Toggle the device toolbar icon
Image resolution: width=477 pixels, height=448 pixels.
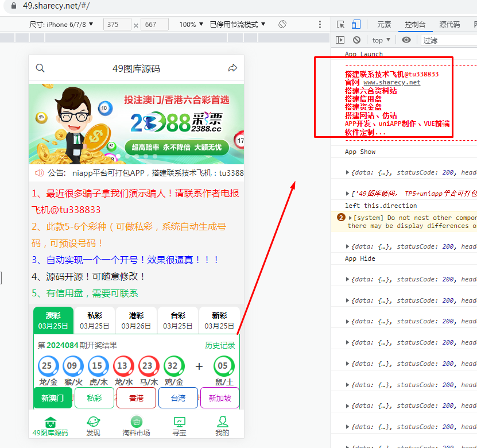click(x=356, y=24)
